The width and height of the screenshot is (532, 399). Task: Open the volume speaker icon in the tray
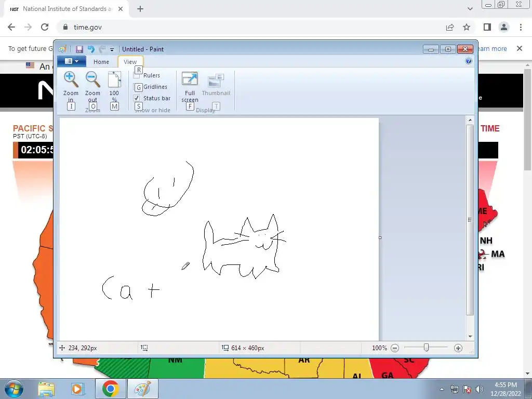tap(480, 389)
